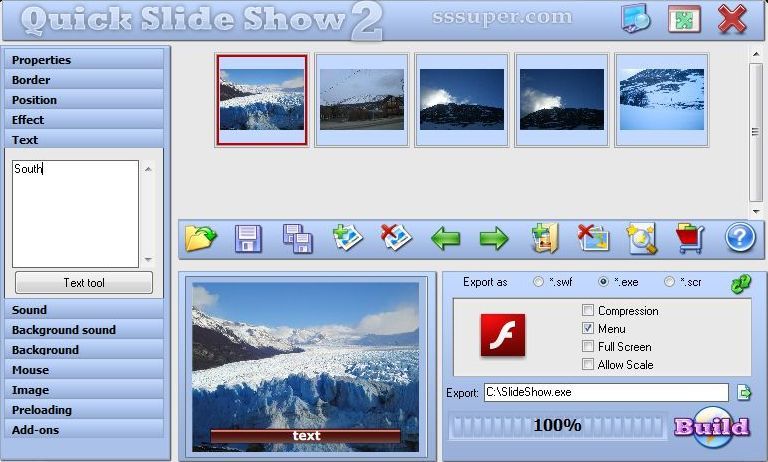Open the Add-ons section
This screenshot has height=462, width=768.
point(84,430)
